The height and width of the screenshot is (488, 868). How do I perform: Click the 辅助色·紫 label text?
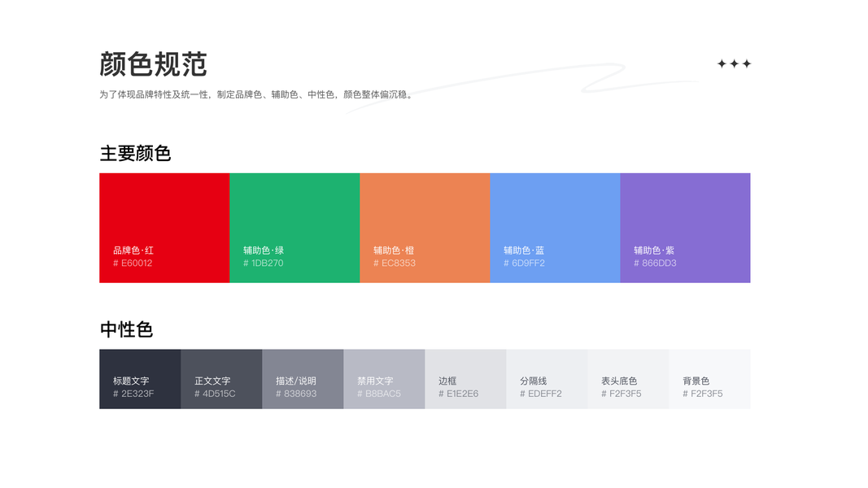[x=654, y=250]
